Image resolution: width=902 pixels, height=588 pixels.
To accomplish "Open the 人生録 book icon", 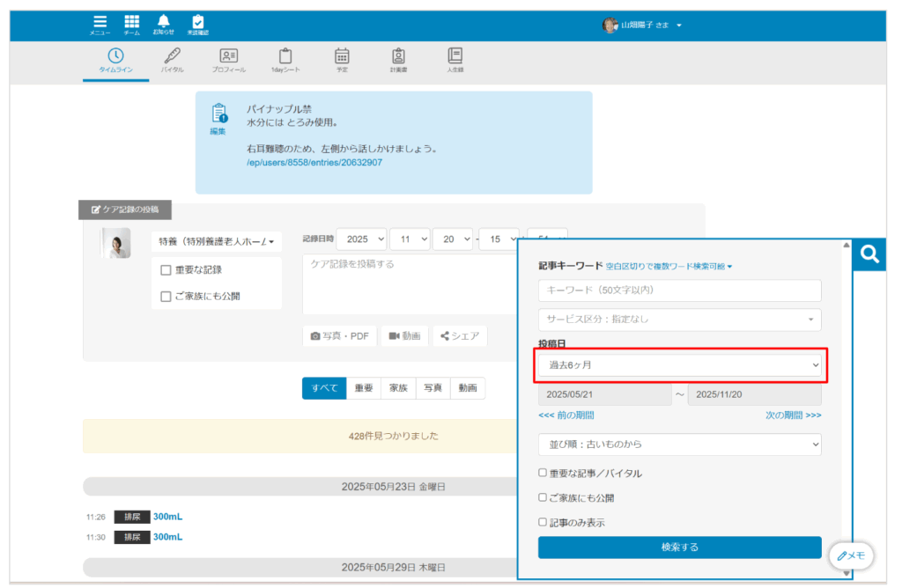I will pyautogui.click(x=455, y=55).
